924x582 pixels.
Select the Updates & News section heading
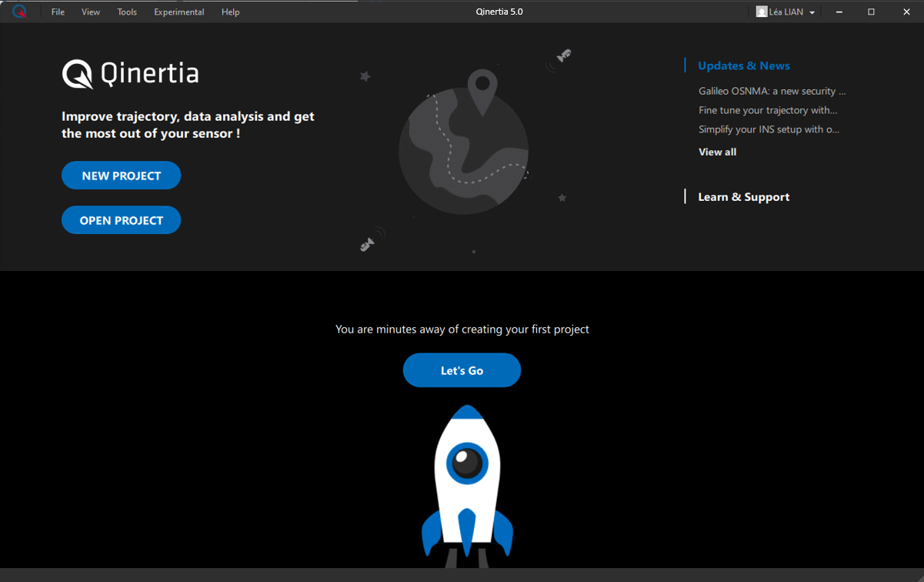[x=743, y=66]
